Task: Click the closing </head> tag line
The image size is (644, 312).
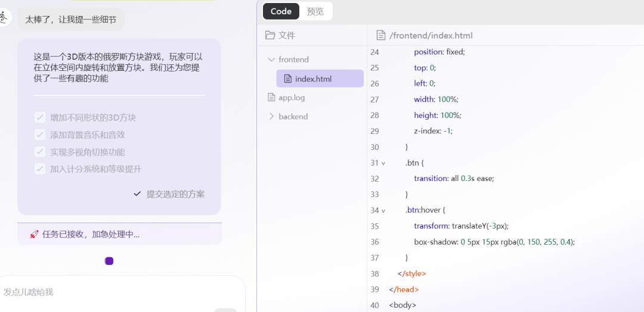Action: [404, 289]
